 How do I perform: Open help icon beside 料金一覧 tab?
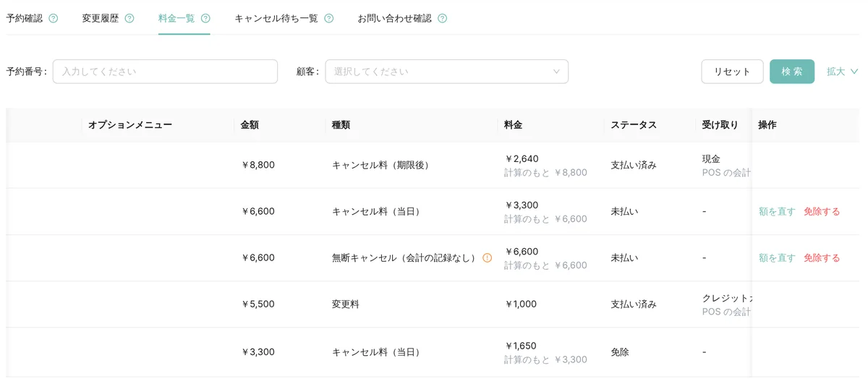(x=205, y=19)
